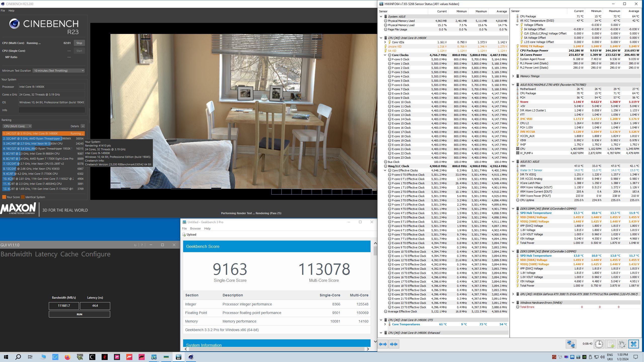This screenshot has width=644, height=362.
Task: Open HWiNFO taskbar icon
Action: pos(179,357)
